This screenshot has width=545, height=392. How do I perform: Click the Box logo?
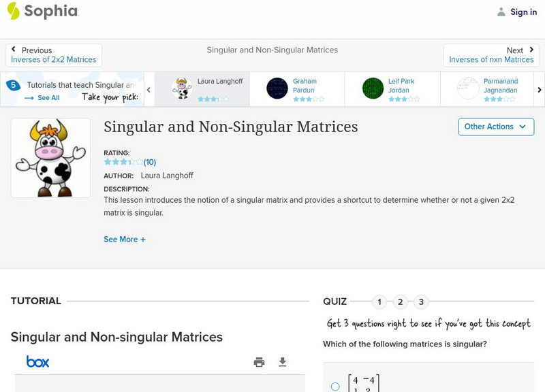38,362
